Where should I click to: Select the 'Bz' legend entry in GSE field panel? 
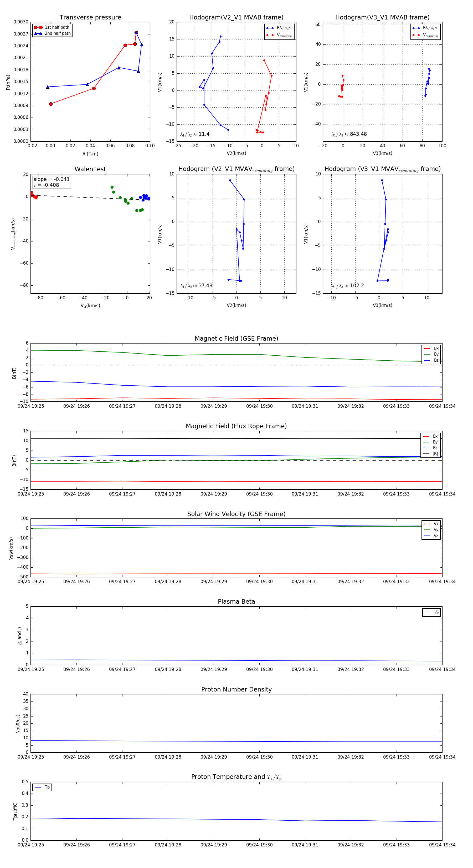point(431,360)
